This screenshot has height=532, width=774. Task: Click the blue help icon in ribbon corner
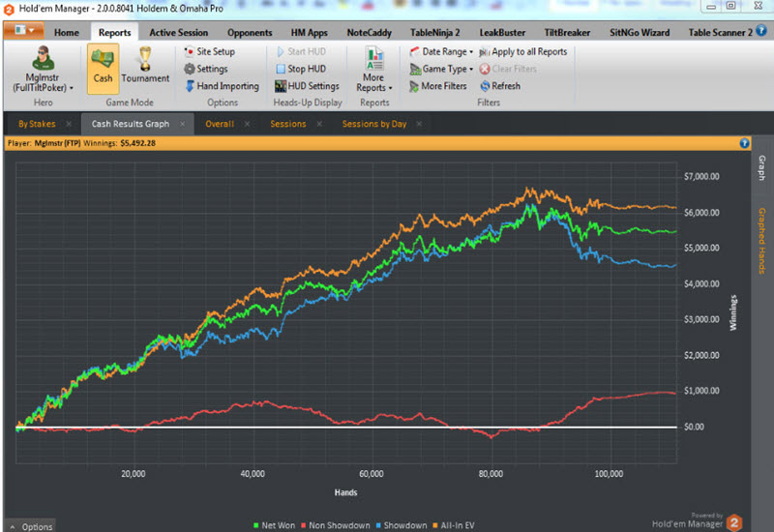pyautogui.click(x=761, y=31)
